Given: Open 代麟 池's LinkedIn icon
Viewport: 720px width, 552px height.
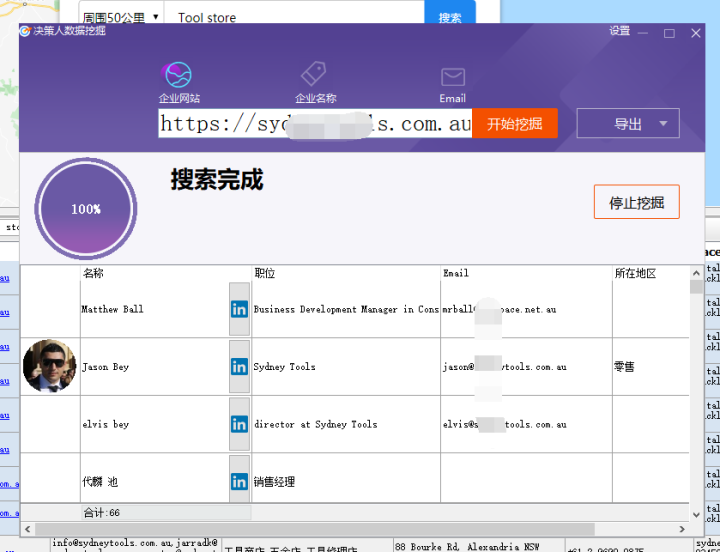Looking at the screenshot, I should 239,481.
